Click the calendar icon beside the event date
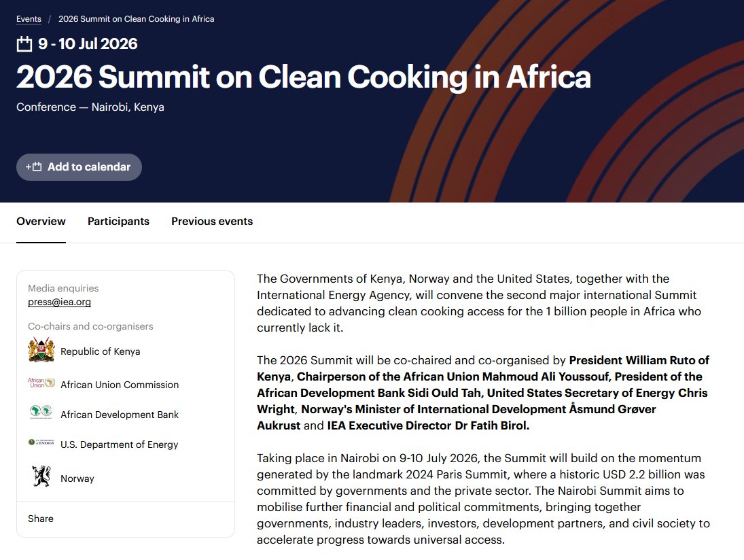This screenshot has height=560, width=744. point(24,43)
